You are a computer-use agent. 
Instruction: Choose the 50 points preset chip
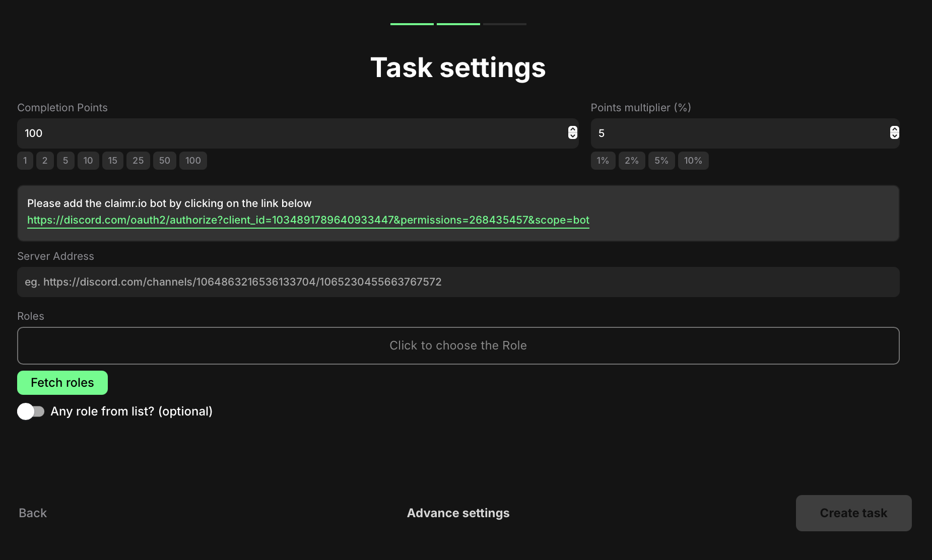[164, 161]
